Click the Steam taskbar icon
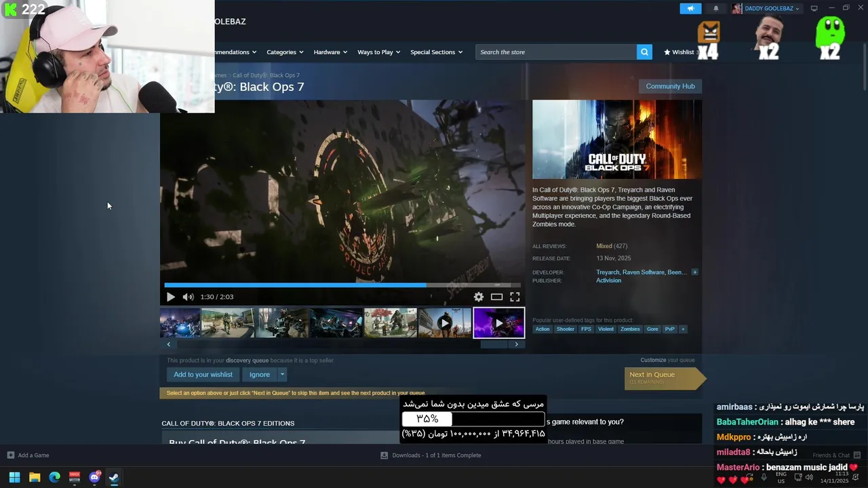Screen dimensions: 868x488 [114, 477]
